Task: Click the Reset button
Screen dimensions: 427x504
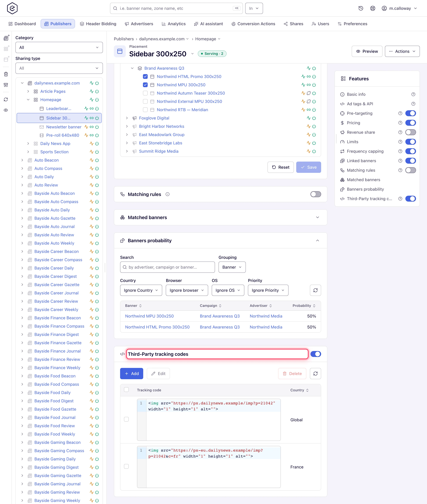Action: (x=281, y=167)
